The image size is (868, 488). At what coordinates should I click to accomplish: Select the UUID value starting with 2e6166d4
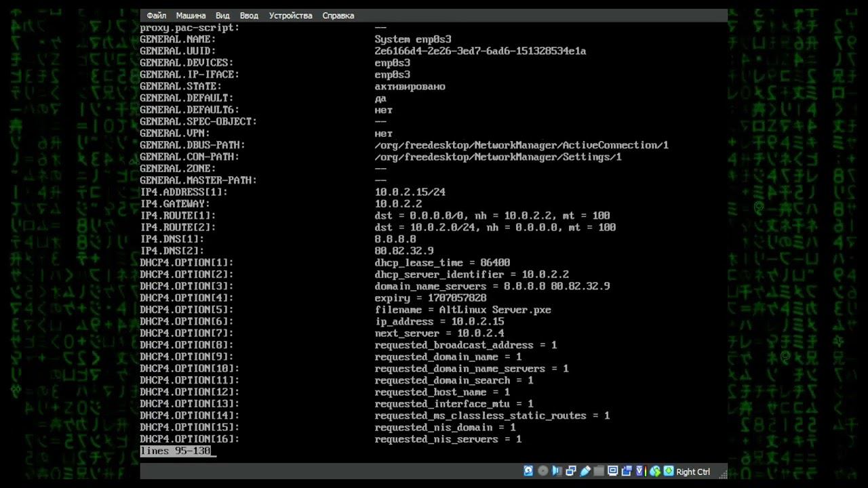tap(480, 52)
